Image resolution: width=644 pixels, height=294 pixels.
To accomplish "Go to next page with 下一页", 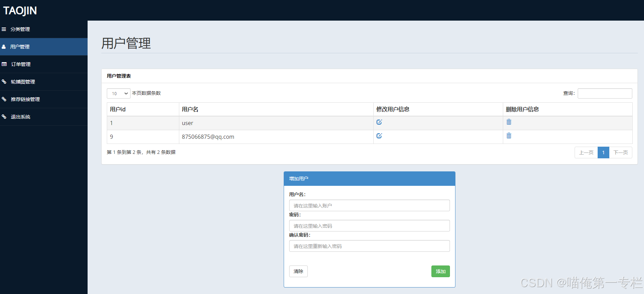I will point(621,152).
